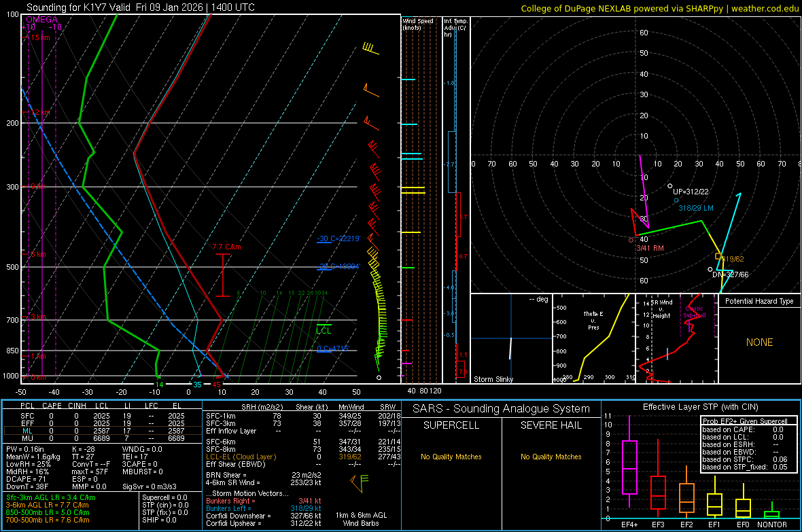Click 'UP=312/22' label on hodograph
Screen dimensions: 802x532
(x=691, y=192)
